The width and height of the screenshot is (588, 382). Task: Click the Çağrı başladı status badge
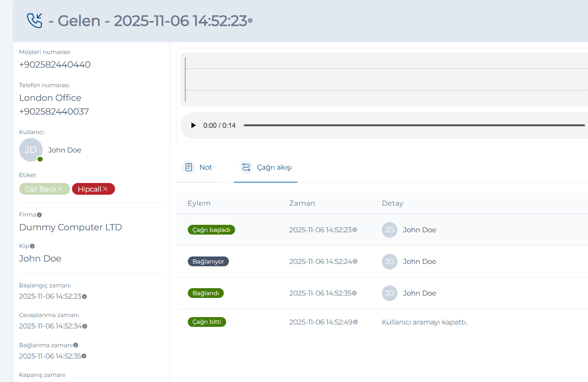pyautogui.click(x=211, y=230)
